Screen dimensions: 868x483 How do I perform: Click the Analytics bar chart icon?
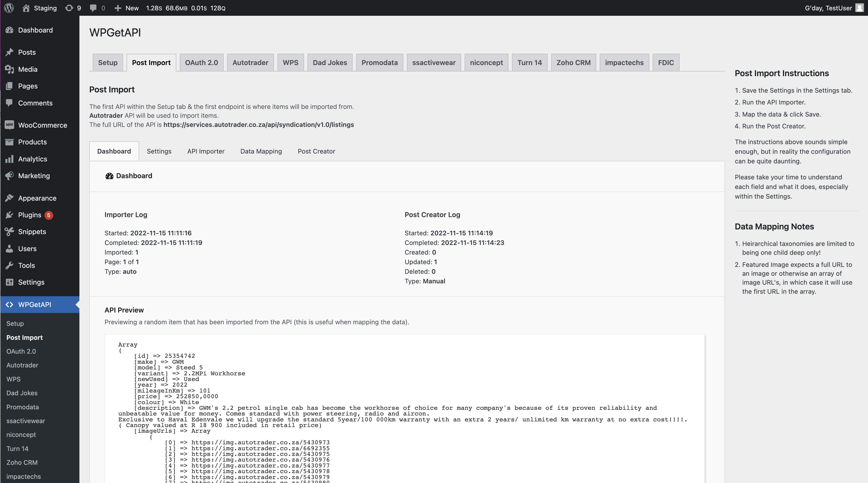[9, 159]
